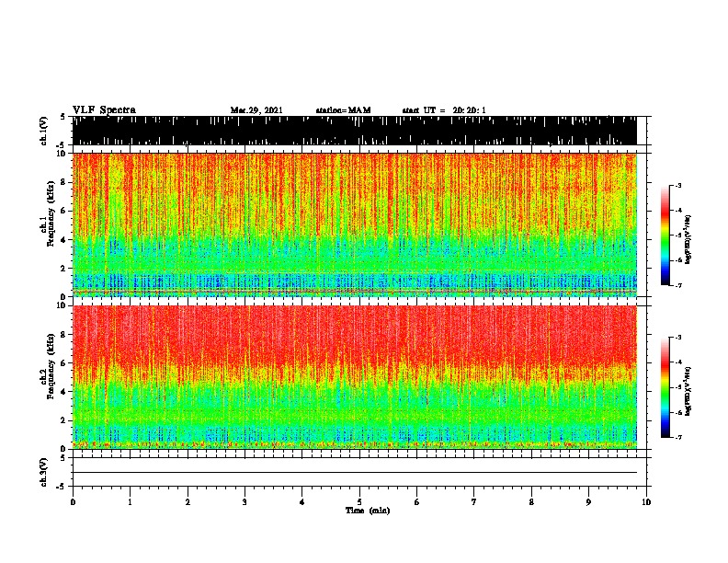Click the ch.1(V) black waveform panel
This screenshot has height=563, width=728.
point(355,131)
